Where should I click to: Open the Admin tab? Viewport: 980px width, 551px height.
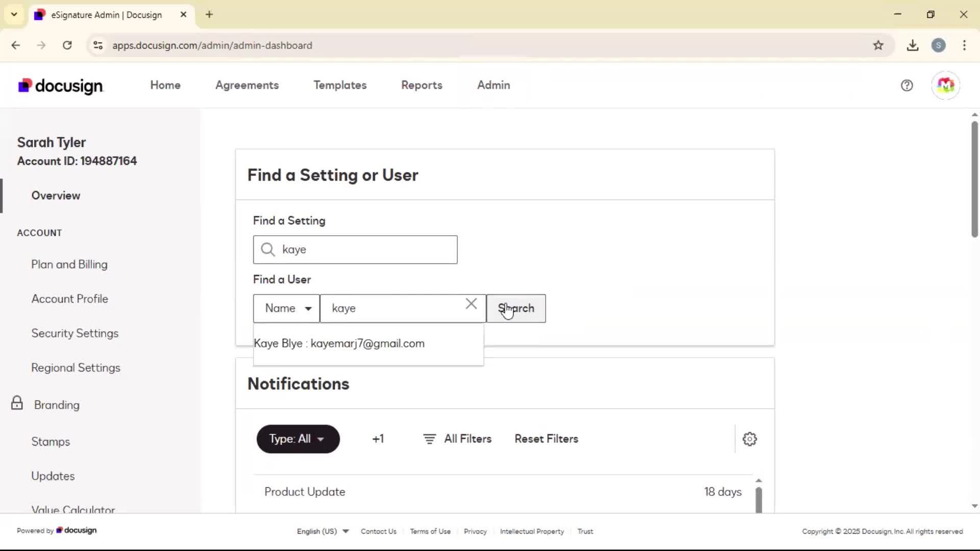(494, 85)
